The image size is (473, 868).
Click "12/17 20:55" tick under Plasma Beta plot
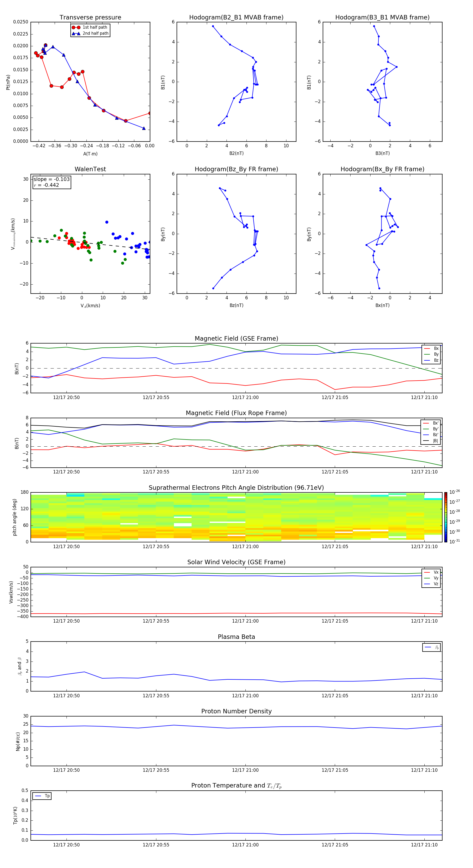click(x=156, y=695)
